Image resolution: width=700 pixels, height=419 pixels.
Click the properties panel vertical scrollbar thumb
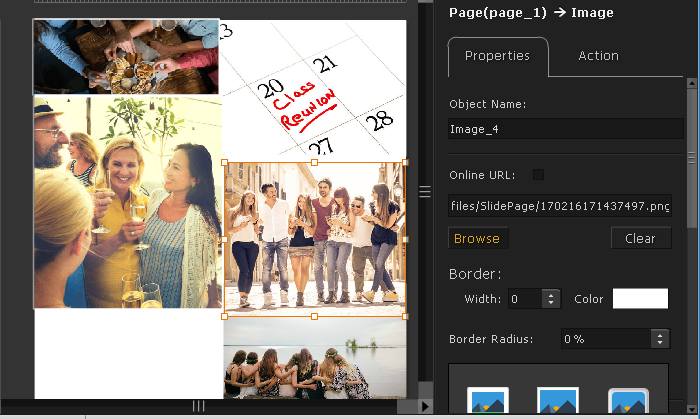tap(692, 158)
